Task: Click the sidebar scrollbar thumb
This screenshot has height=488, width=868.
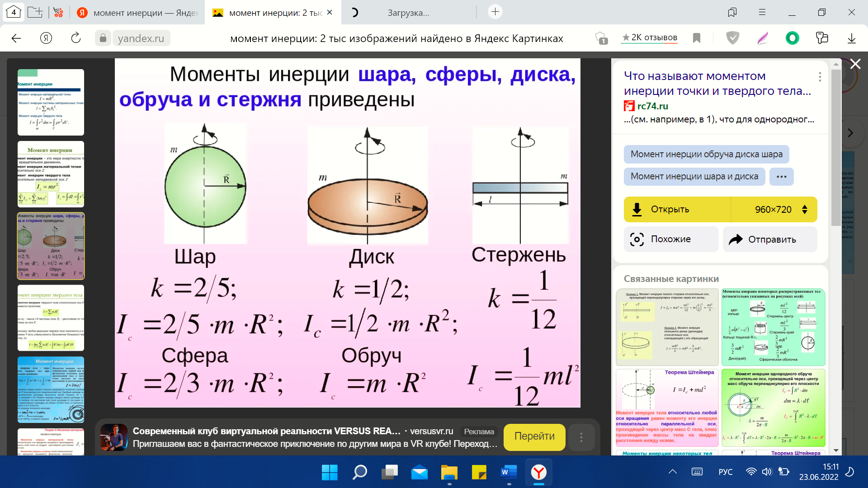Action: tap(836, 147)
